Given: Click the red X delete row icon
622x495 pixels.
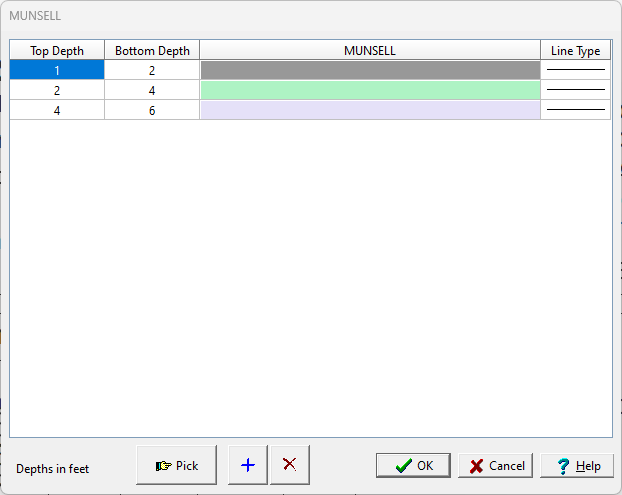Looking at the screenshot, I should click(290, 465).
